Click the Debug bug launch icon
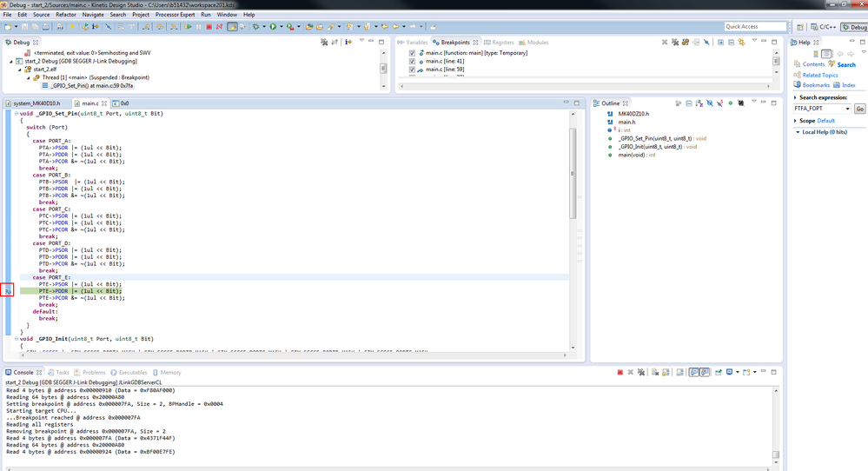The width and height of the screenshot is (868, 471). click(x=255, y=27)
